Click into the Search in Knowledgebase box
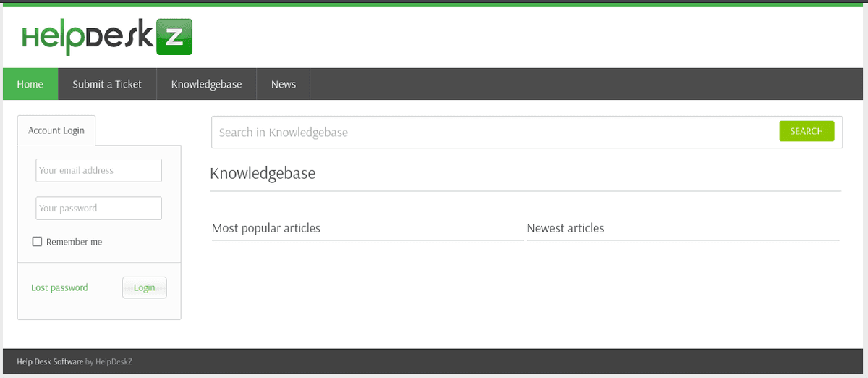Screen dimensions: 868x378 click(x=492, y=132)
